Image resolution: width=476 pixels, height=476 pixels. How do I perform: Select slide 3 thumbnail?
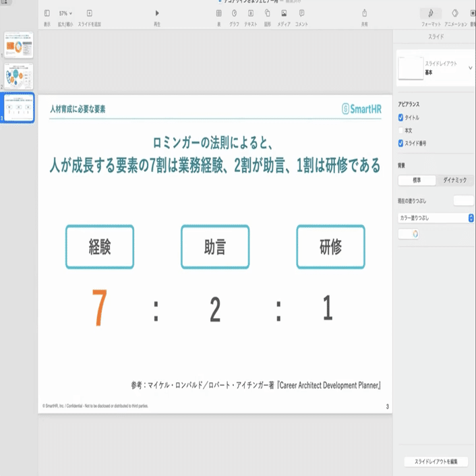tap(18, 108)
